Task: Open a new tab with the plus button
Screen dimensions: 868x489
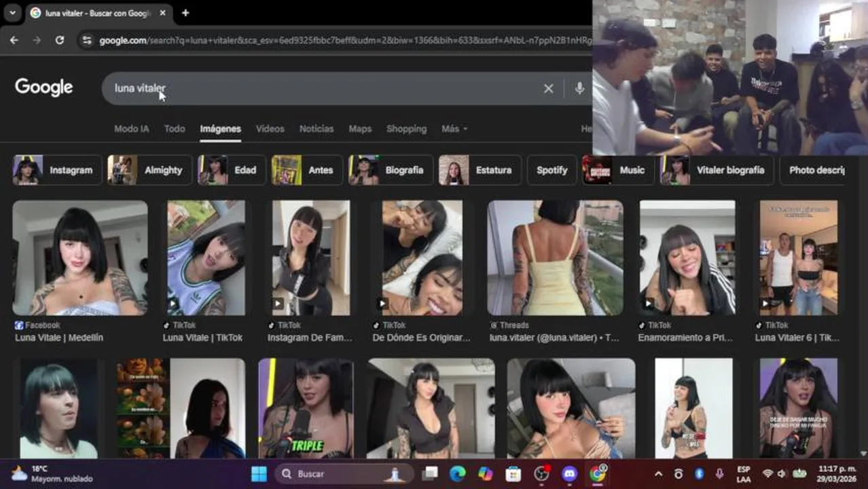Action: 185,13
